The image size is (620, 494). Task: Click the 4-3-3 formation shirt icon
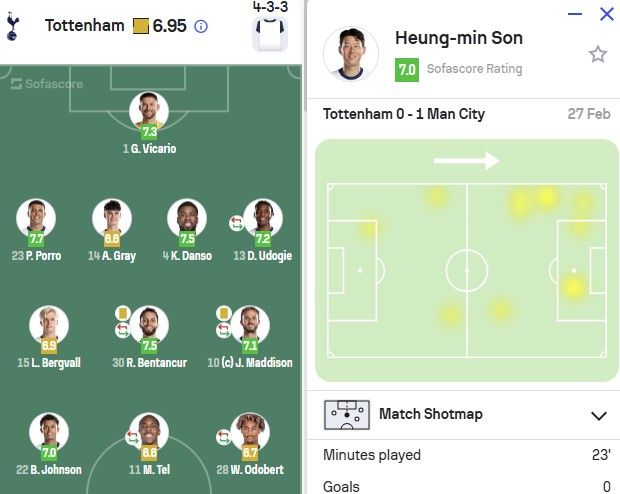click(269, 34)
